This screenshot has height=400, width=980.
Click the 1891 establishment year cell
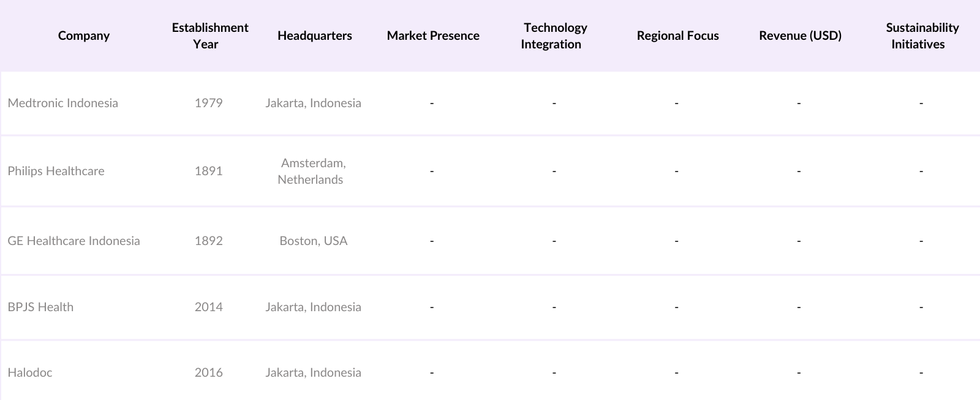point(208,171)
